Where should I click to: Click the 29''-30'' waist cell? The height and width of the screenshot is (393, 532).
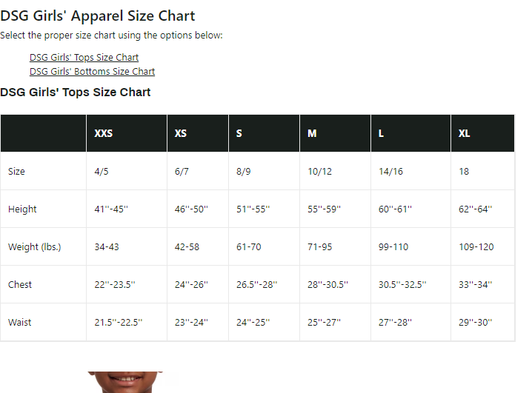tap(475, 322)
